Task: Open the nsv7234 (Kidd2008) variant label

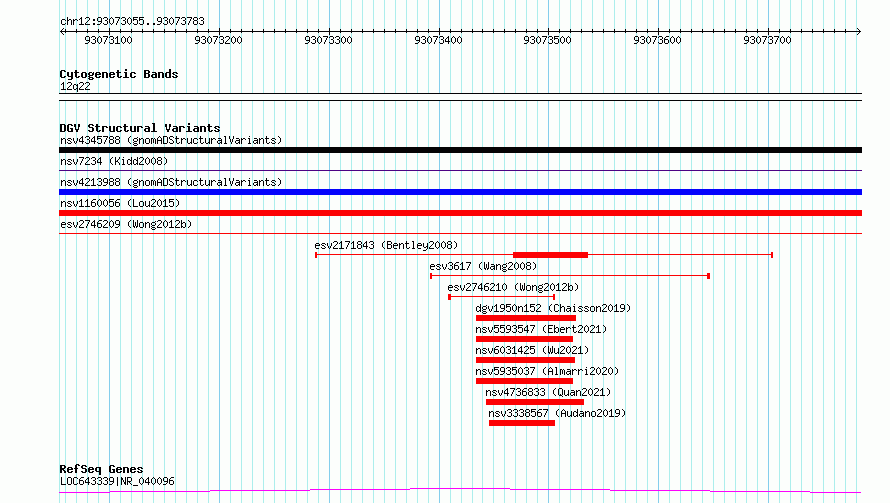Action: point(114,161)
